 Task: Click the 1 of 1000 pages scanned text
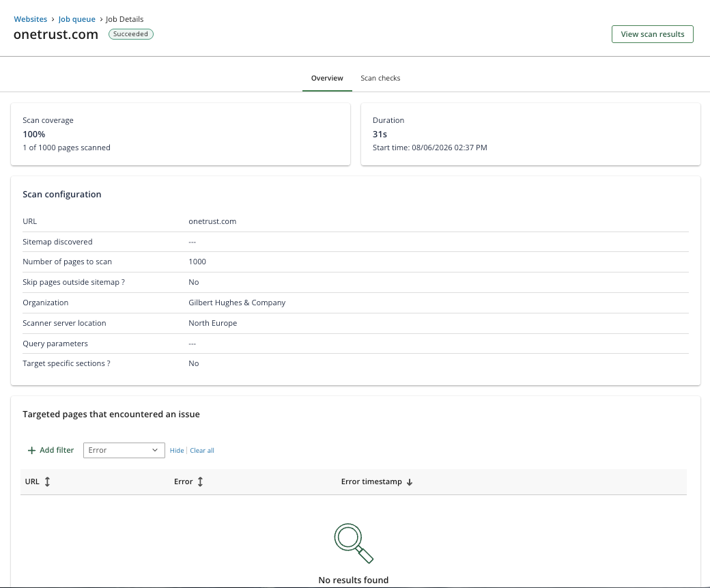(x=67, y=148)
